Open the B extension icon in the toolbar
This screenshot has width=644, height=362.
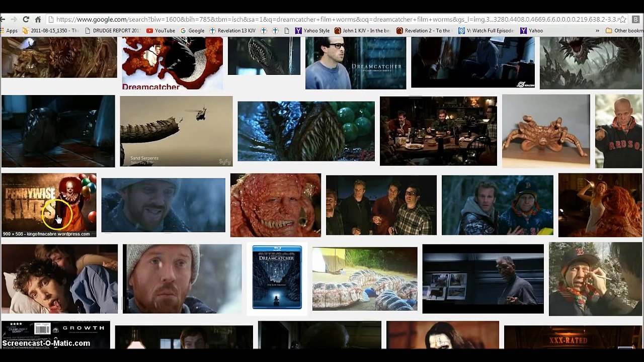click(635, 20)
